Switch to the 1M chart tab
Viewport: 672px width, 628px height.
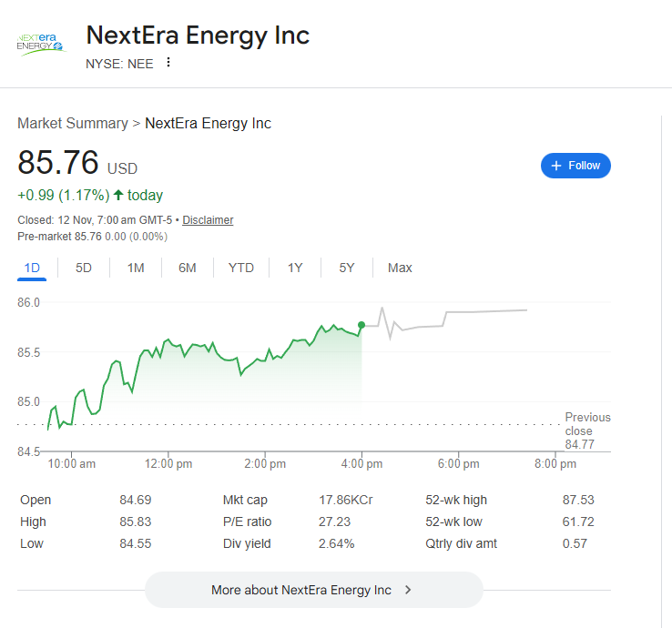136,268
